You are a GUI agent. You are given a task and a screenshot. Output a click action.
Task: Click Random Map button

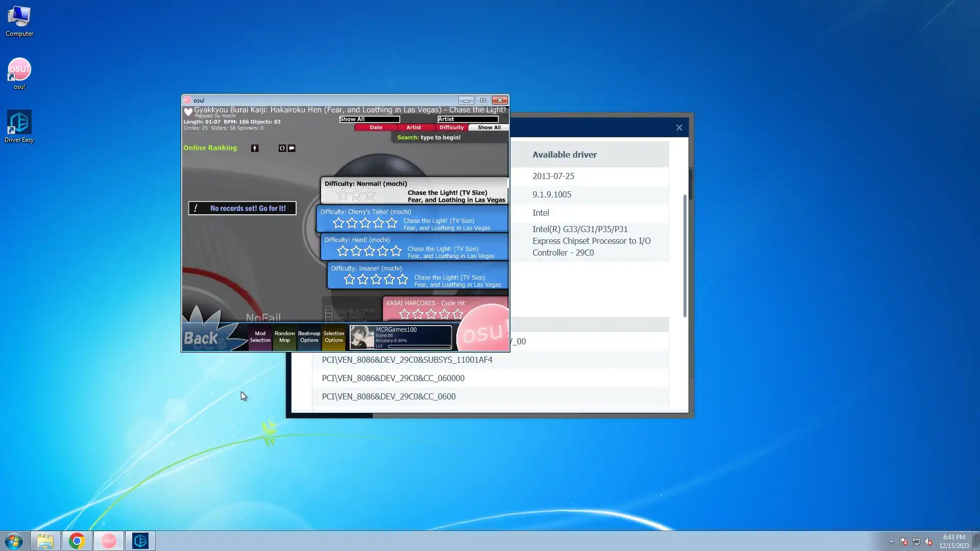(x=284, y=337)
